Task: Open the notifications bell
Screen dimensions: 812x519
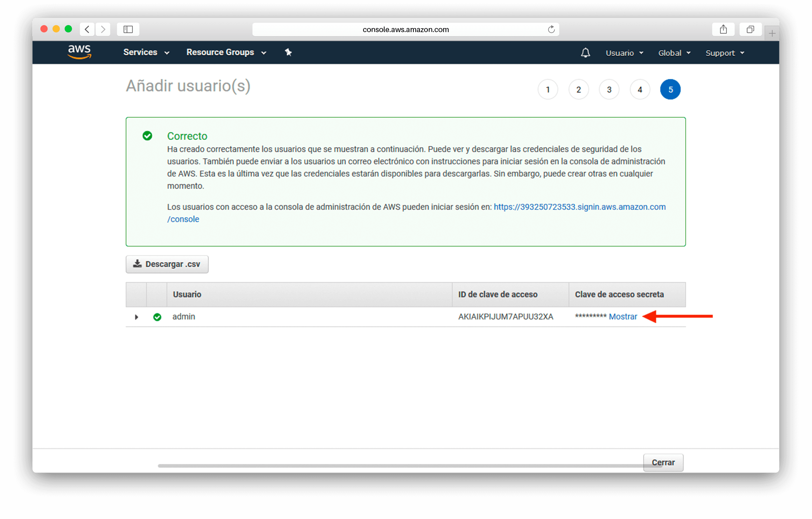Action: [x=586, y=53]
